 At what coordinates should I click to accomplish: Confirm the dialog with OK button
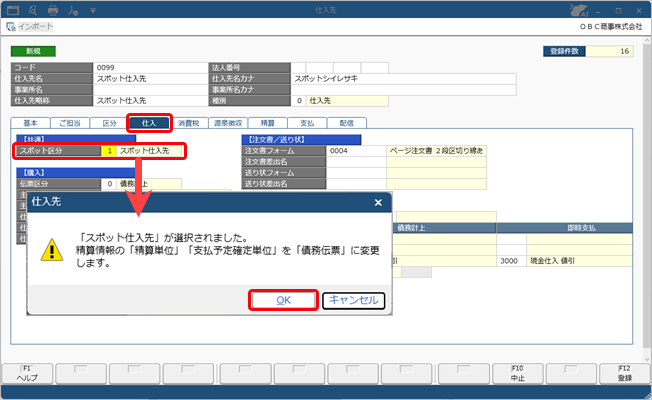(x=284, y=300)
